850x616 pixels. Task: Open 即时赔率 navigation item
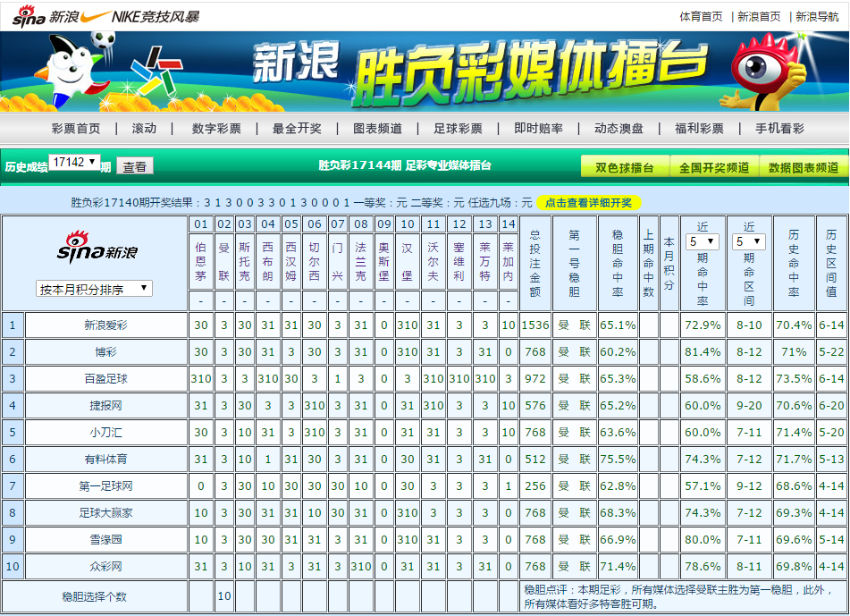[x=538, y=129]
